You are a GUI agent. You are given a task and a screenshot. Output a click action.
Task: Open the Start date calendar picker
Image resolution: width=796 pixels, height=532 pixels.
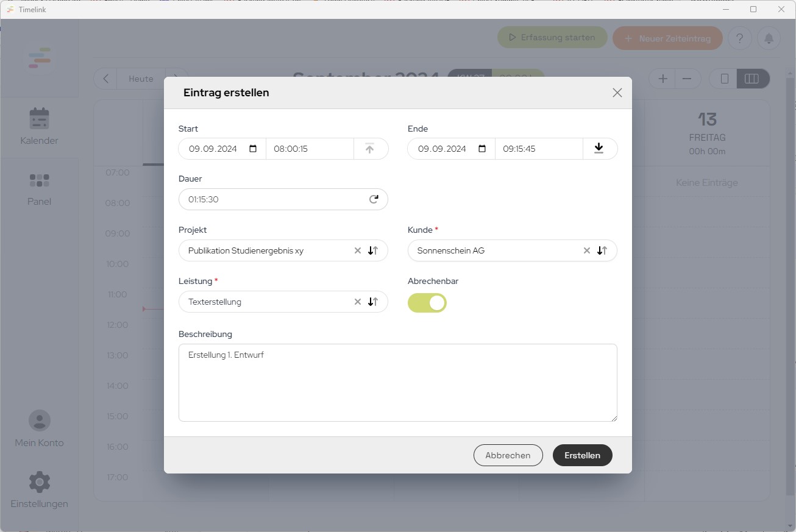253,149
